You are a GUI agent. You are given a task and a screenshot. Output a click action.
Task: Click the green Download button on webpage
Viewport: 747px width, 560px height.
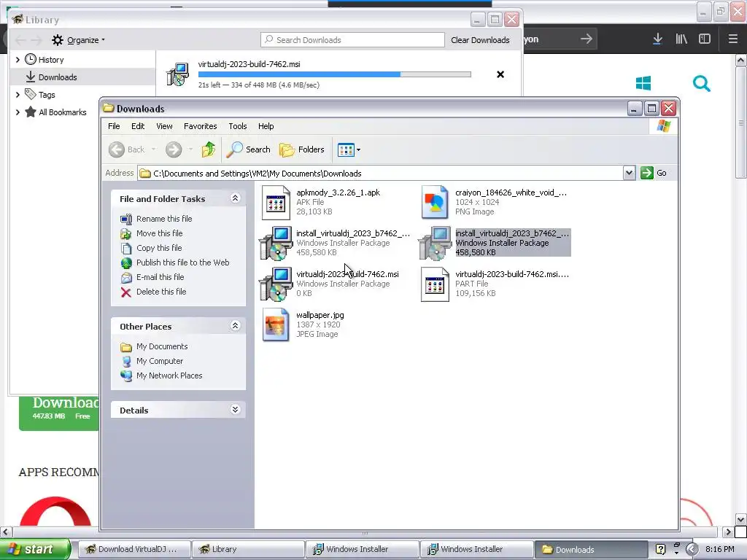pos(59,413)
